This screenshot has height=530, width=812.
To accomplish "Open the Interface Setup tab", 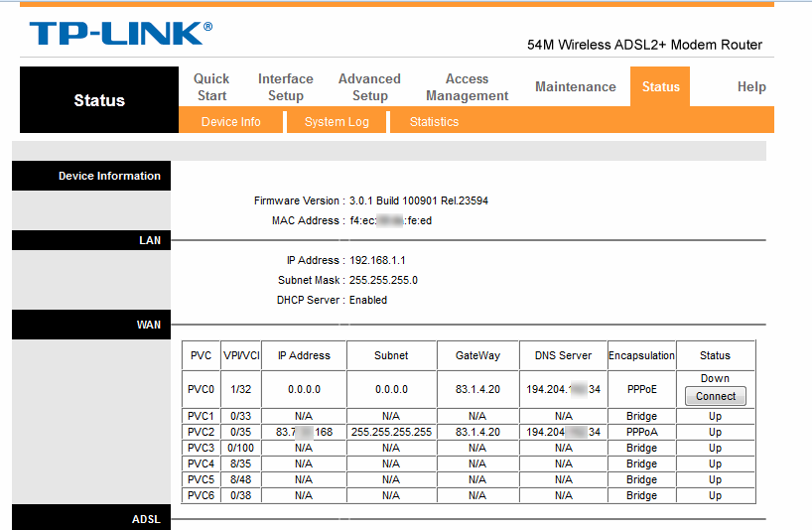I will pyautogui.click(x=285, y=87).
